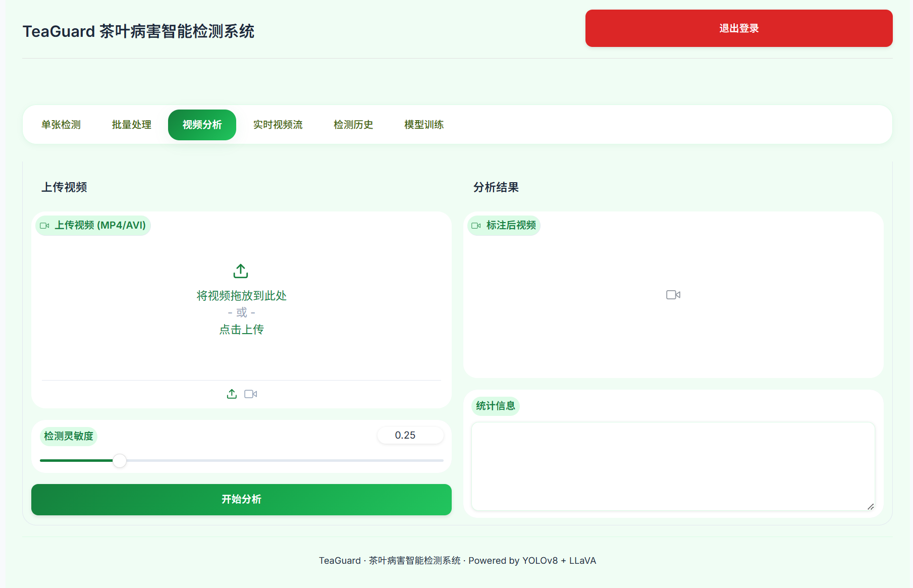This screenshot has height=588, width=913.
Task: Click the video placeholder icon in the result panel
Action: click(x=673, y=295)
